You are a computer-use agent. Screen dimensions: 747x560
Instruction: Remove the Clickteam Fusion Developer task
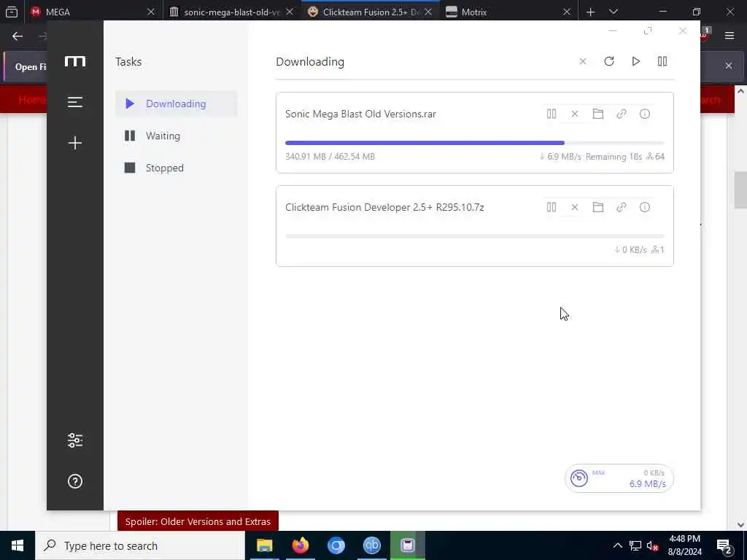[x=575, y=207]
